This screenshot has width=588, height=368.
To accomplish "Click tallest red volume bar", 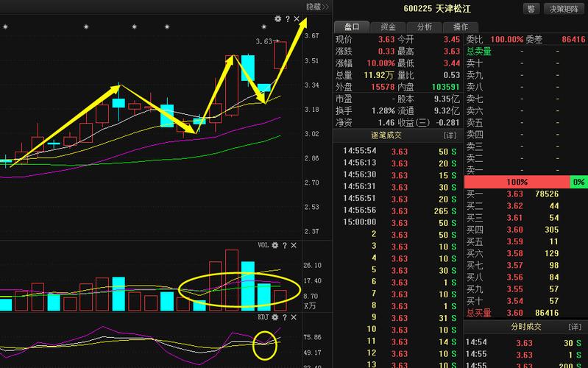I will click(232, 280).
